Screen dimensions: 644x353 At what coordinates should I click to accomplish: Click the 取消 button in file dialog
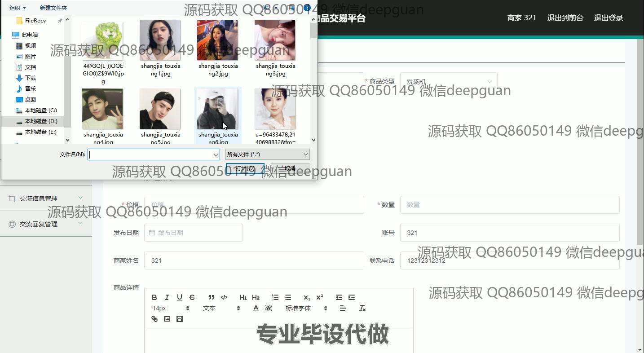290,168
